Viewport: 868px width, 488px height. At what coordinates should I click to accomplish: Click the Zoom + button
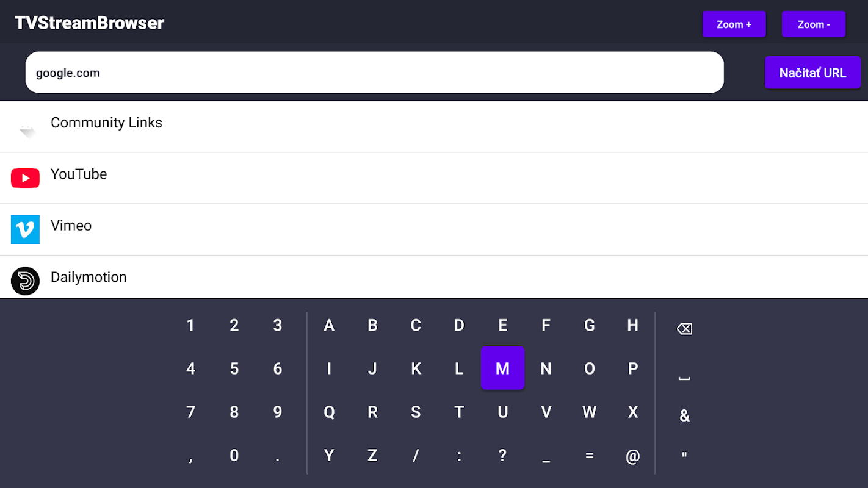pyautogui.click(x=734, y=24)
